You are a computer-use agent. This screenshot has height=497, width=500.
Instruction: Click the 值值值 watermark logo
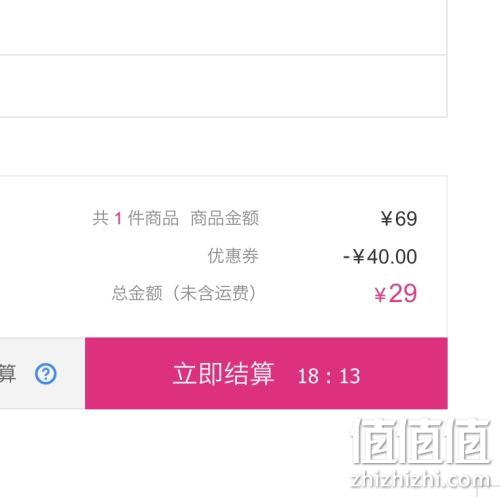click(421, 441)
